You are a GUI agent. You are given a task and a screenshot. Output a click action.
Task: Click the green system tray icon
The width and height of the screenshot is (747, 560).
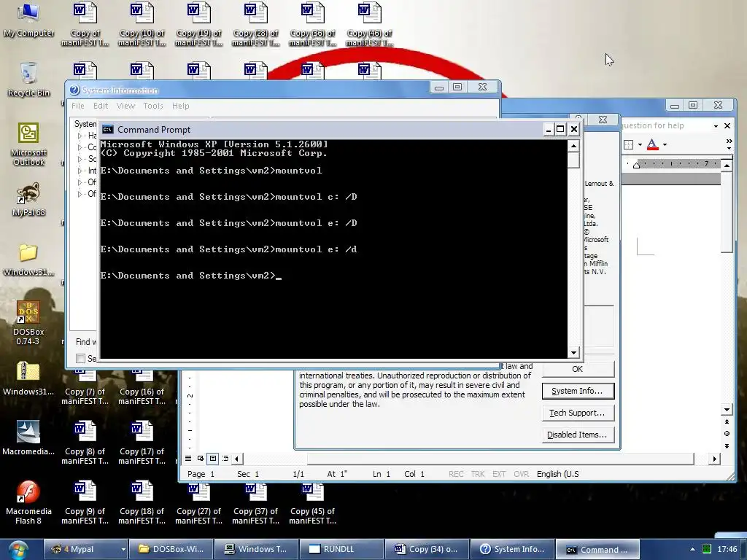(x=707, y=550)
